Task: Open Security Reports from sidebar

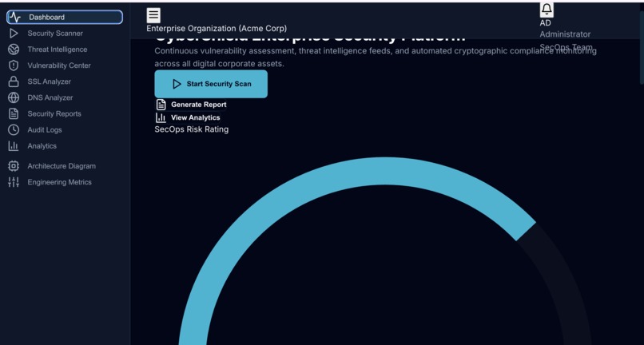Action: point(65,113)
